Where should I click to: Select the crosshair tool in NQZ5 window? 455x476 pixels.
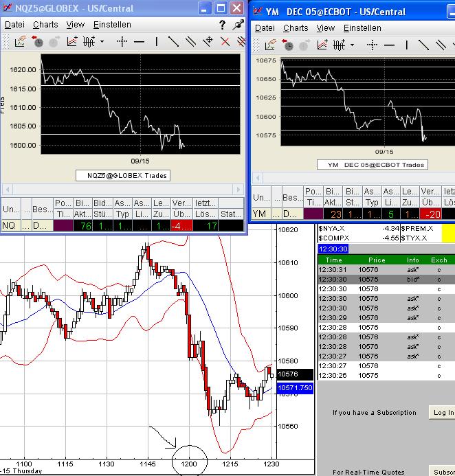(122, 42)
